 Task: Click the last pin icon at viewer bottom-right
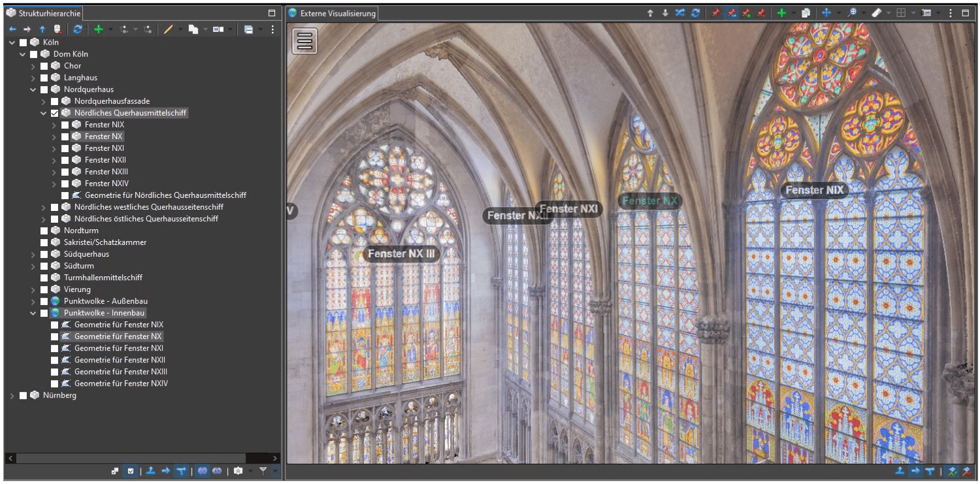[966, 471]
